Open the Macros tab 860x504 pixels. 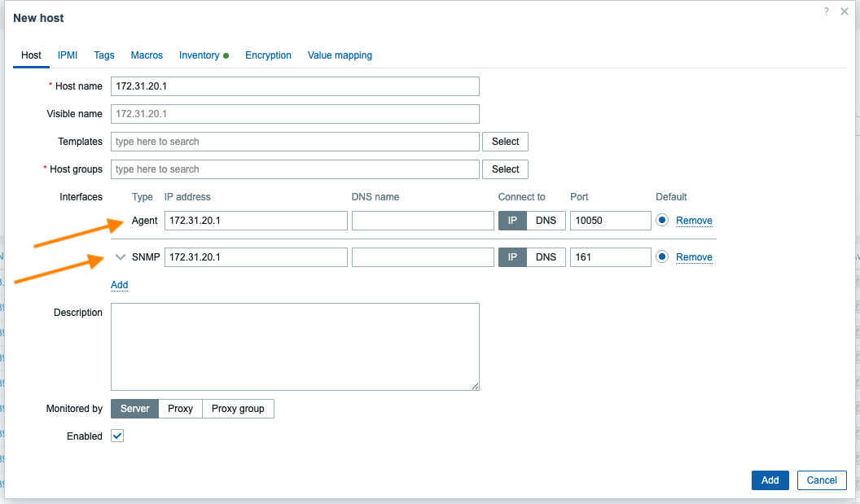click(147, 55)
